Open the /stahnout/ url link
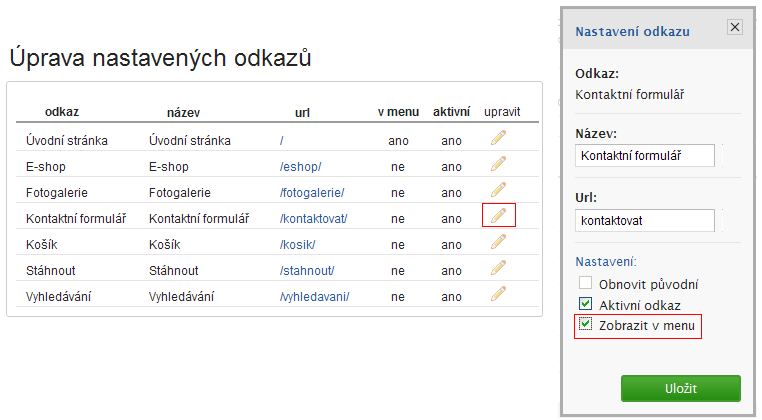This screenshot has height=420, width=762. point(307,271)
